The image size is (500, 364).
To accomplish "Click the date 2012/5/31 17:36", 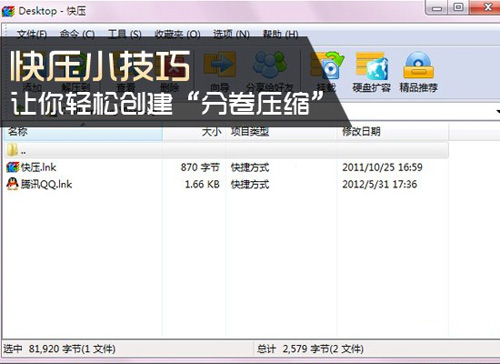I will tap(380, 184).
